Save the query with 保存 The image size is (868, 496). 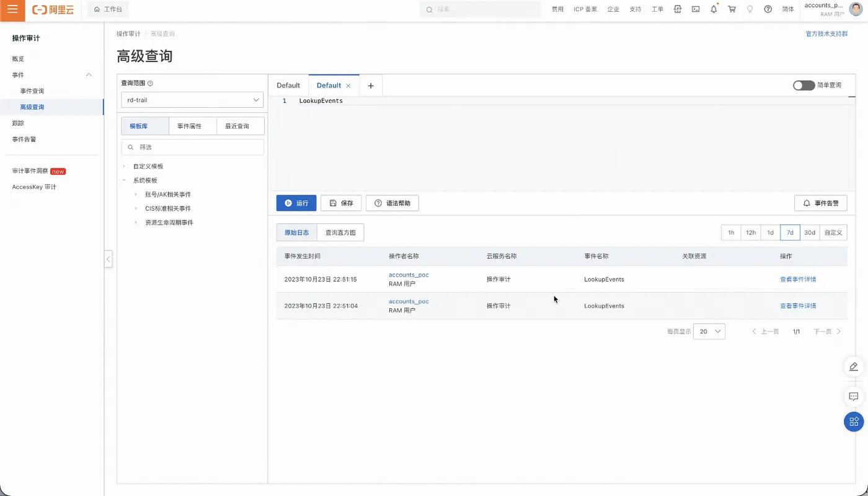pos(341,203)
